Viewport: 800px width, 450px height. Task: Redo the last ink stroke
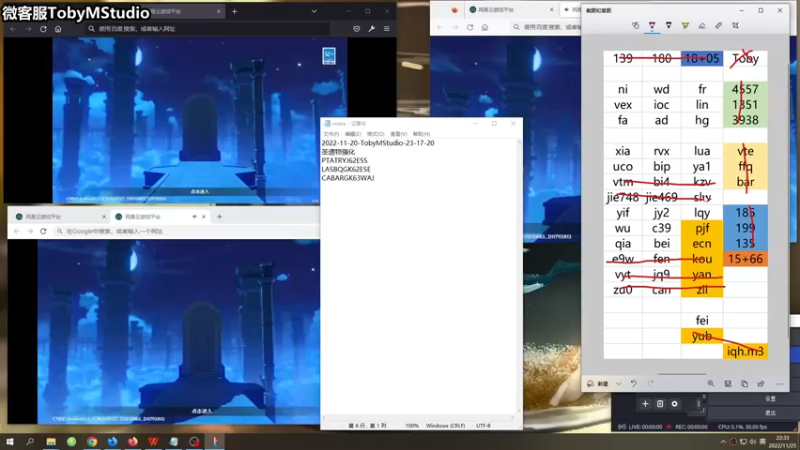pyautogui.click(x=651, y=384)
